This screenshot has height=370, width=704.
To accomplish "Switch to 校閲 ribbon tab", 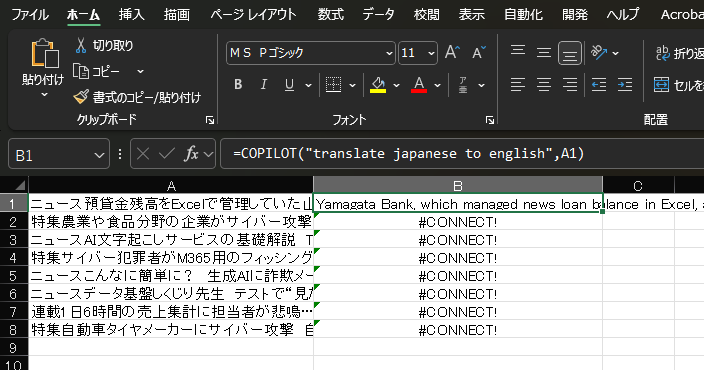I will (x=427, y=14).
